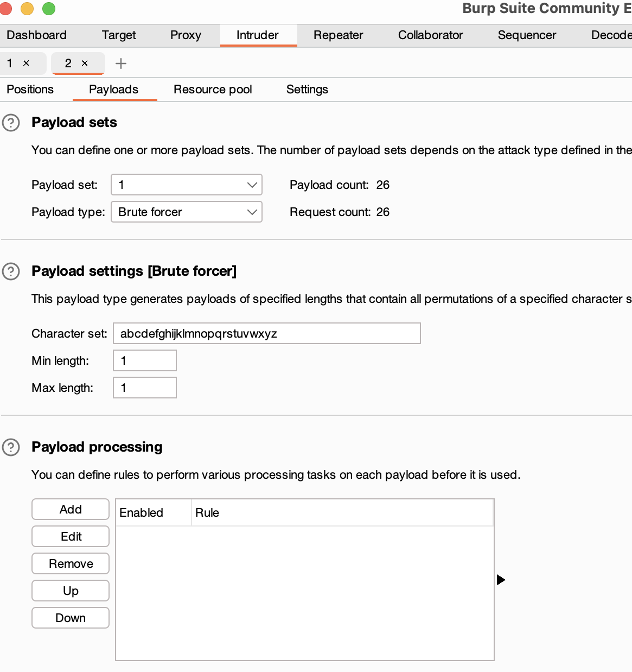Add a new Intruder tab with plus

[121, 64]
